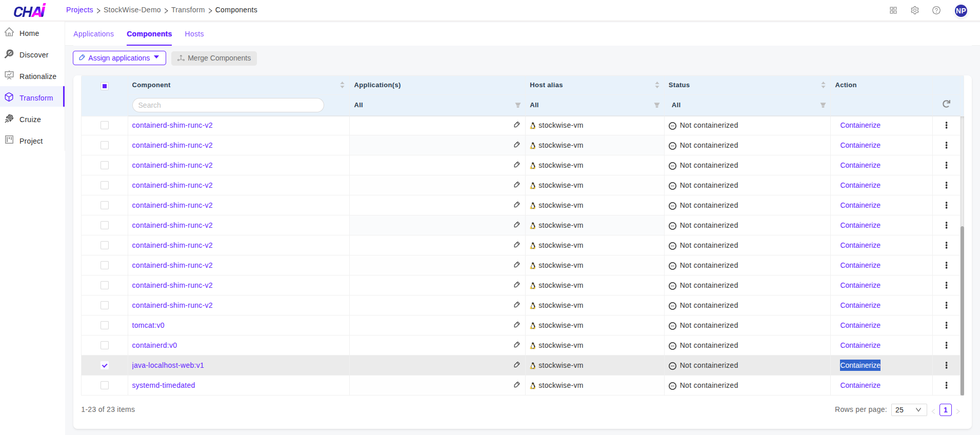Filter the Host alias column
The image size is (980, 435).
657,105
